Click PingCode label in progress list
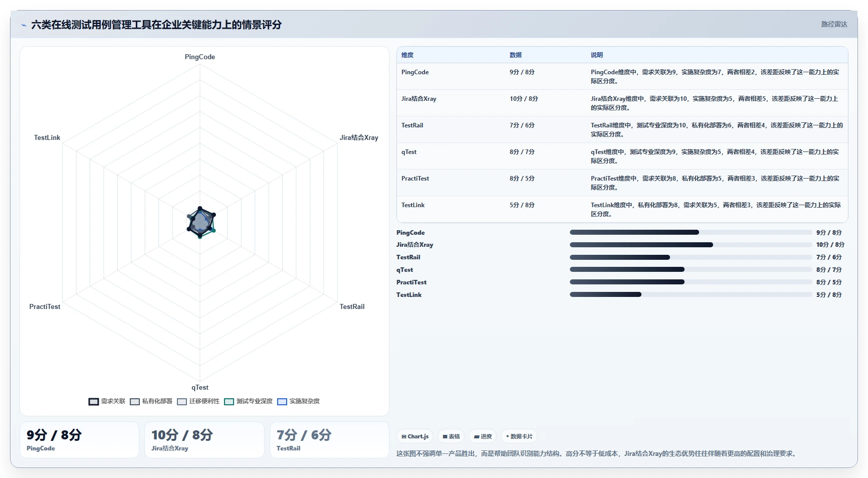This screenshot has width=868, height=478. click(410, 233)
